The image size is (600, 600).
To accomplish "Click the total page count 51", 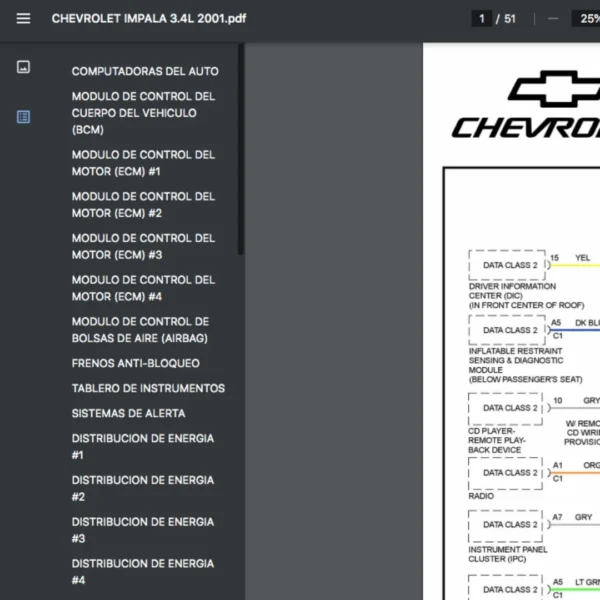I will point(510,18).
